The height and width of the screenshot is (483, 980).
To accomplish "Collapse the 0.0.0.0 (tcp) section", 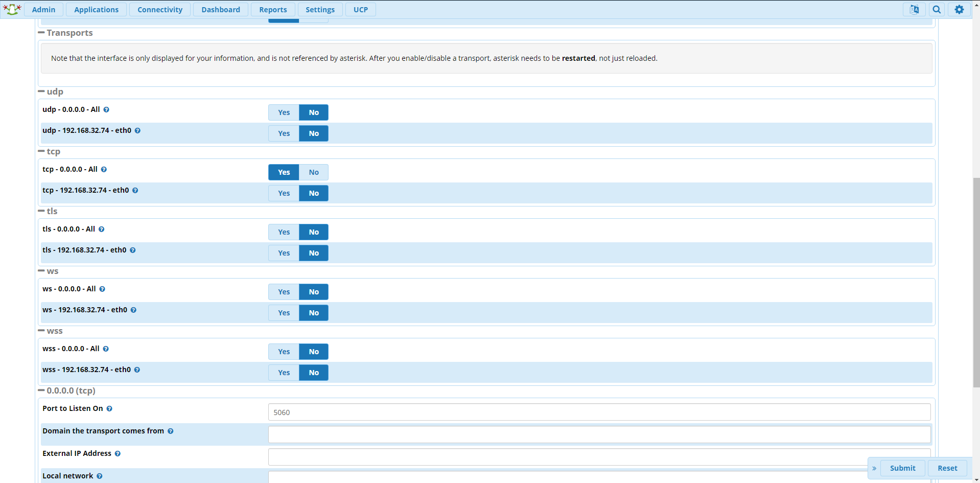I will tap(41, 390).
